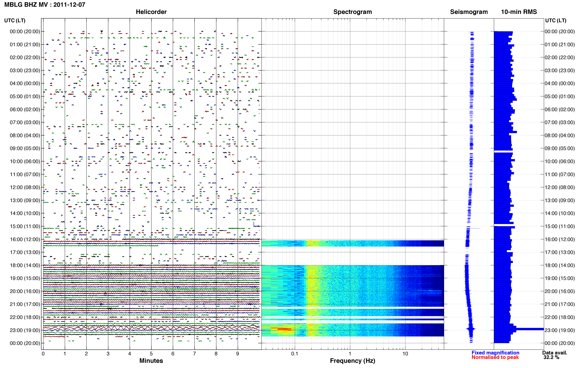Image resolution: width=588 pixels, height=368 pixels.
Task: Click '11:00 (07:00)' on the RMS time axis
Action: (560, 174)
